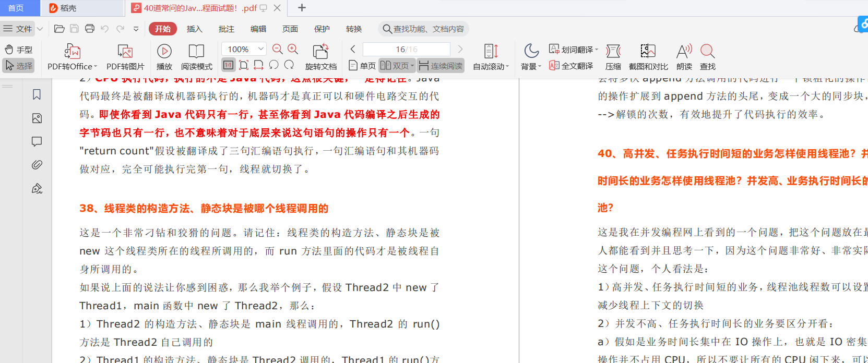The height and width of the screenshot is (363, 868).
Task: Expand the 双页 dropdown arrow
Action: coord(412,66)
